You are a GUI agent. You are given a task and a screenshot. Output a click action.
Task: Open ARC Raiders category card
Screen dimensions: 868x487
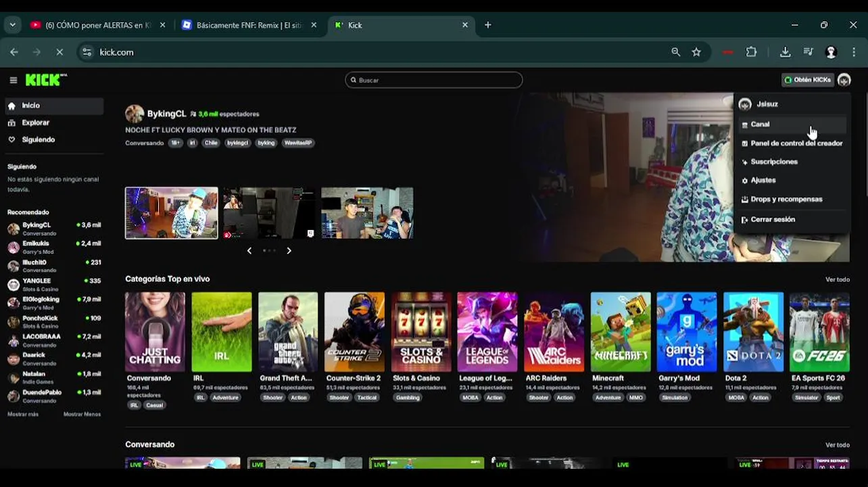pyautogui.click(x=554, y=332)
